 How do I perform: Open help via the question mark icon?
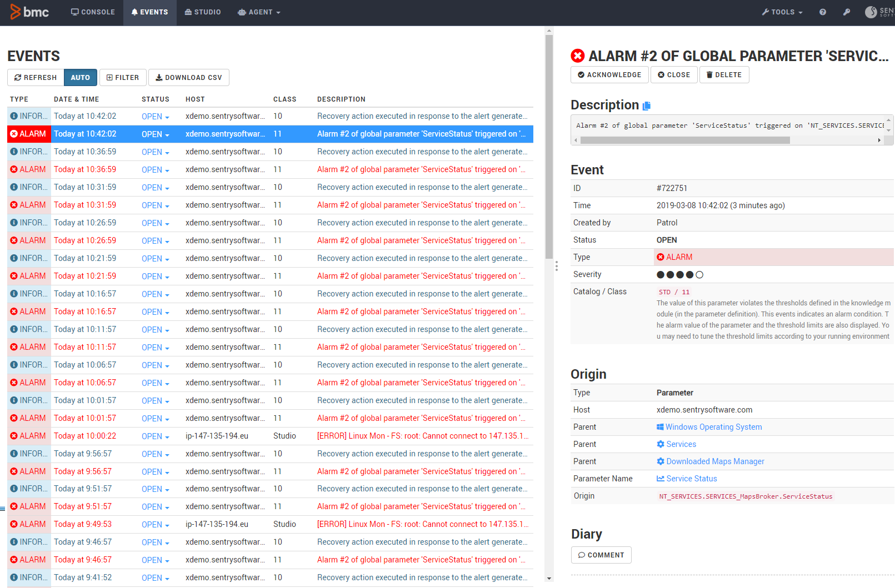coord(823,12)
